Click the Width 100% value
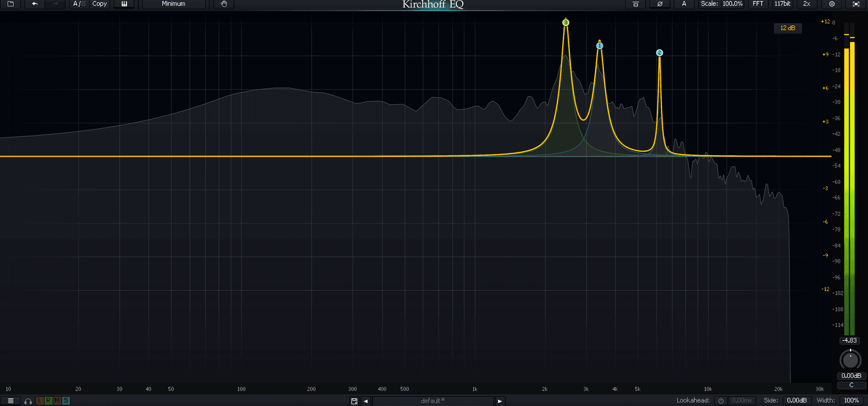This screenshot has width=868, height=406. click(x=851, y=401)
